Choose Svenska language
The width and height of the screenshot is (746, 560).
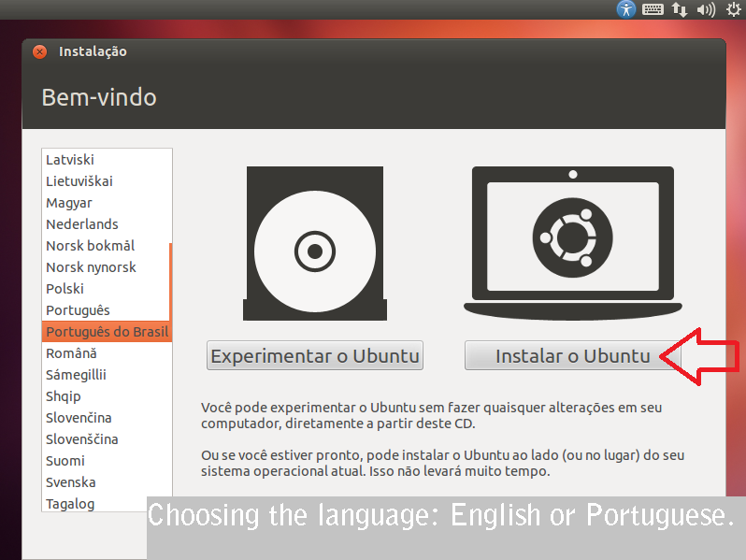[106, 482]
